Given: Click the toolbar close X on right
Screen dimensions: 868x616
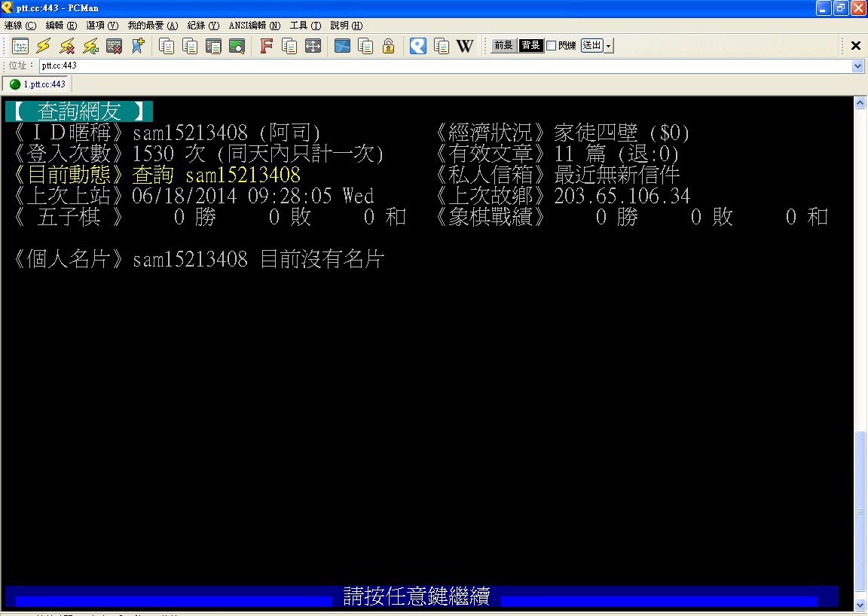Looking at the screenshot, I should (x=856, y=46).
